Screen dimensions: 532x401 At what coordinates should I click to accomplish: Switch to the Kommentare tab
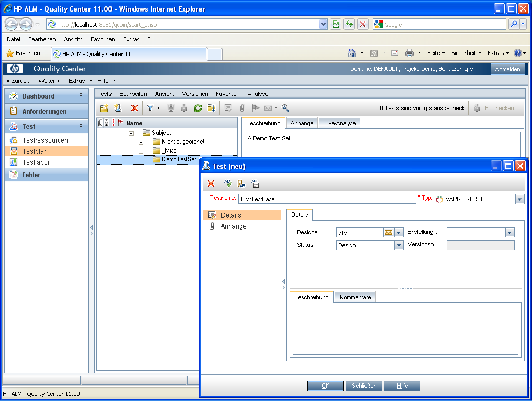(355, 297)
